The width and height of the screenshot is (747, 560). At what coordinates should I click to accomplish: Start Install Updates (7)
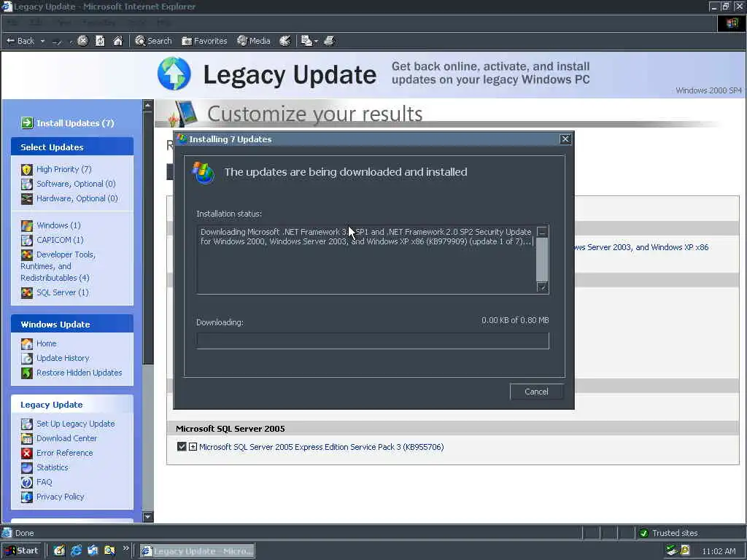(75, 122)
